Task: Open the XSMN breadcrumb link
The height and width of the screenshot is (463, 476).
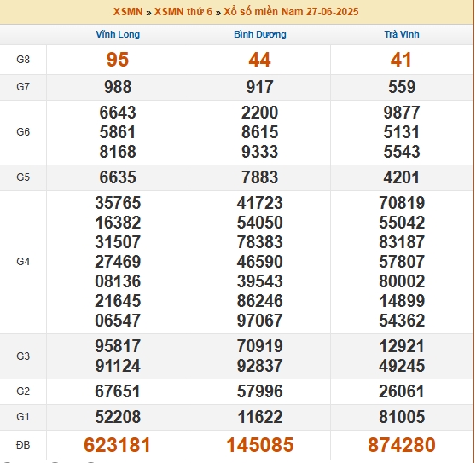Action: click(x=128, y=12)
